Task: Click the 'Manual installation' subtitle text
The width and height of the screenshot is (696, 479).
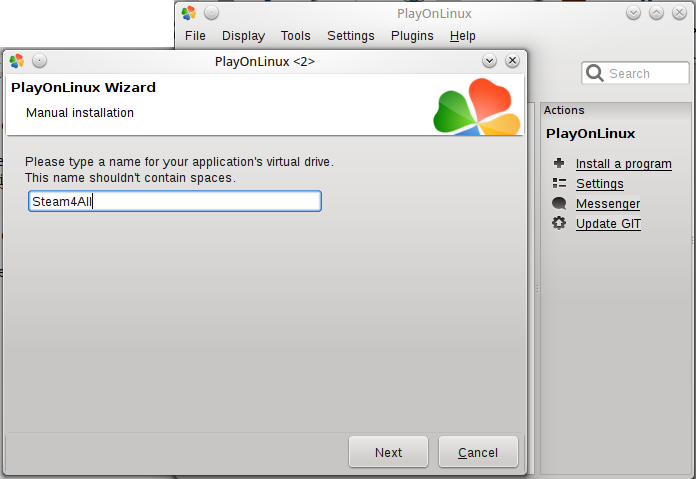Action: point(80,113)
